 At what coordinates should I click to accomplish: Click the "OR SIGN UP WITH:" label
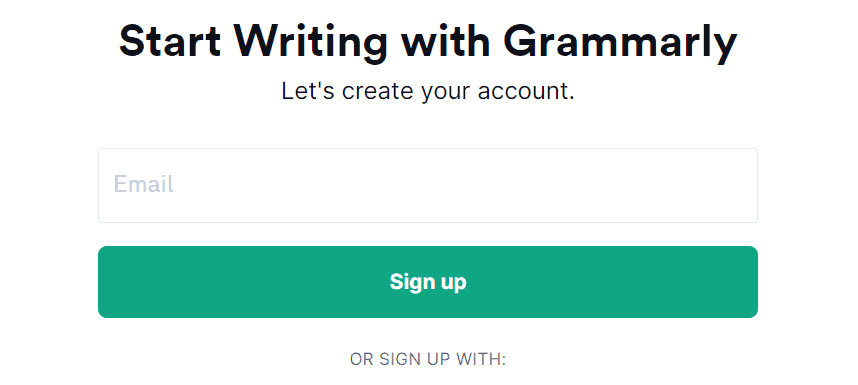pyautogui.click(x=428, y=359)
